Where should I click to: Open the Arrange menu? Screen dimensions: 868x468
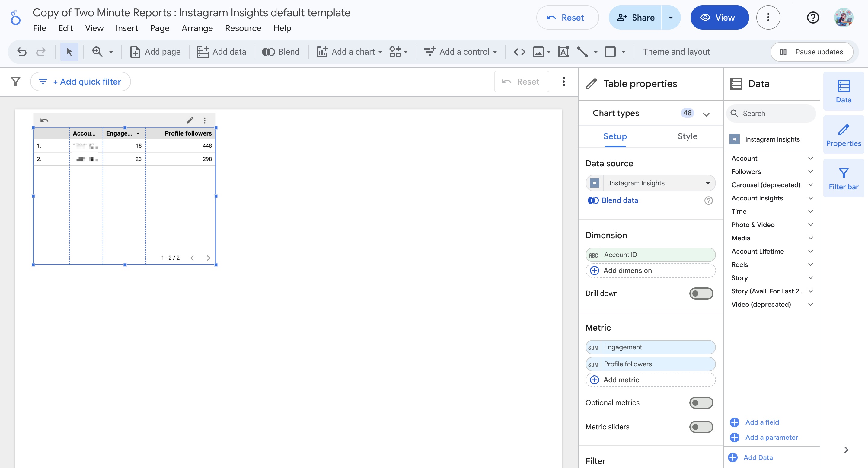[197, 28]
